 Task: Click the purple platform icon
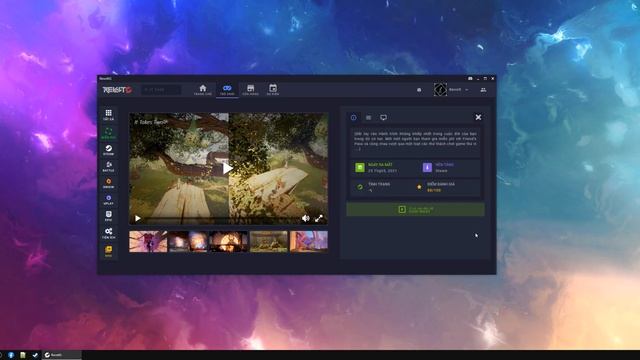[427, 167]
